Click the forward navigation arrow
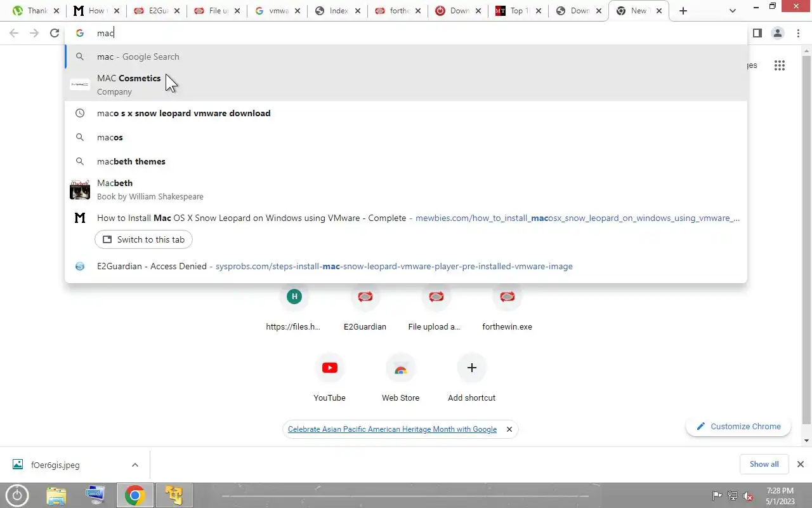The height and width of the screenshot is (508, 812). pyautogui.click(x=34, y=33)
